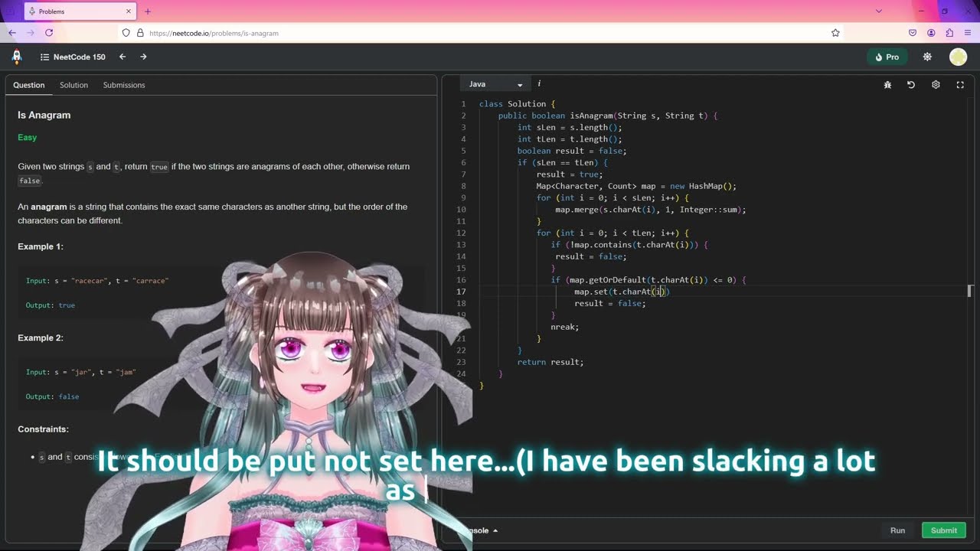Reset code with the revert icon
This screenshot has width=980, height=551.
point(911,85)
